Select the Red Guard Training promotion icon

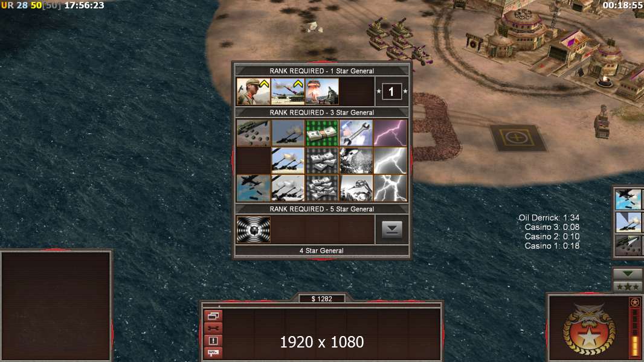pos(253,92)
